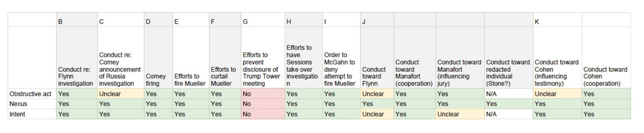Click 'Unclear' Intent cell for Manafort jury
This screenshot has width=644, height=133.
[460, 114]
